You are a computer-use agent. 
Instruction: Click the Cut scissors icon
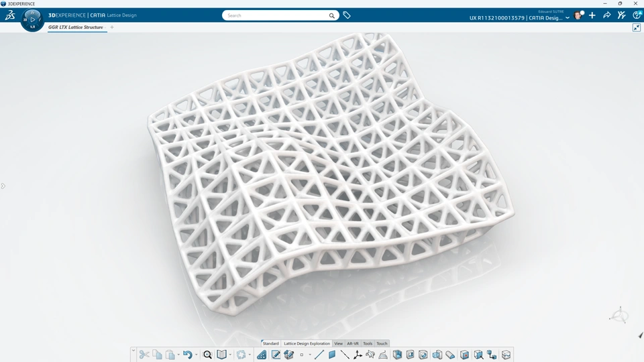144,354
